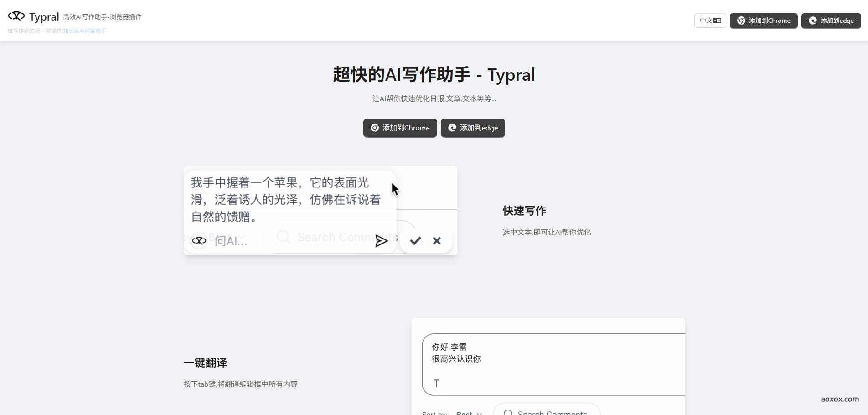Select the 快速写作 section heading
Image resolution: width=868 pixels, height=415 pixels.
click(x=524, y=211)
